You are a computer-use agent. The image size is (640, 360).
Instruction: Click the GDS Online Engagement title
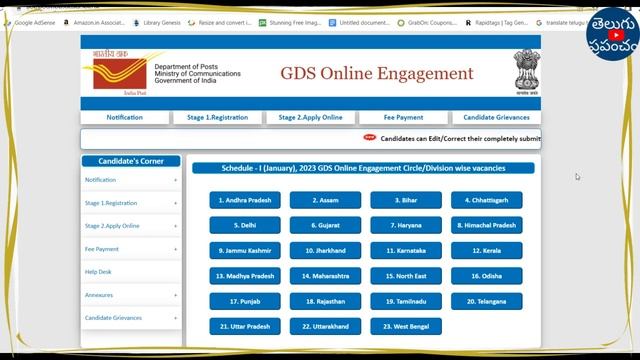point(377,73)
